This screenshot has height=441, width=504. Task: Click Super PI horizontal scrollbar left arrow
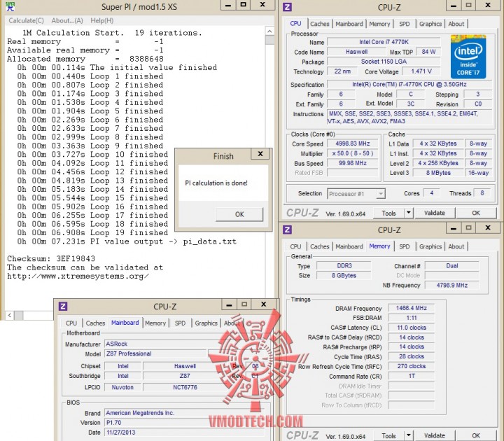click(10, 315)
